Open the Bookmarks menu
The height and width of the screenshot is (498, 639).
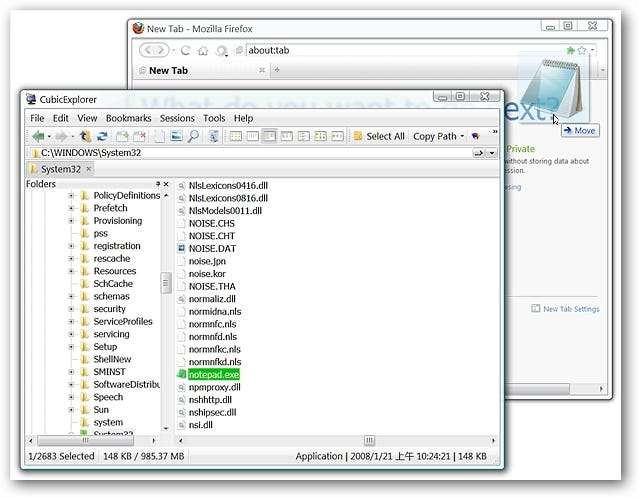click(128, 118)
